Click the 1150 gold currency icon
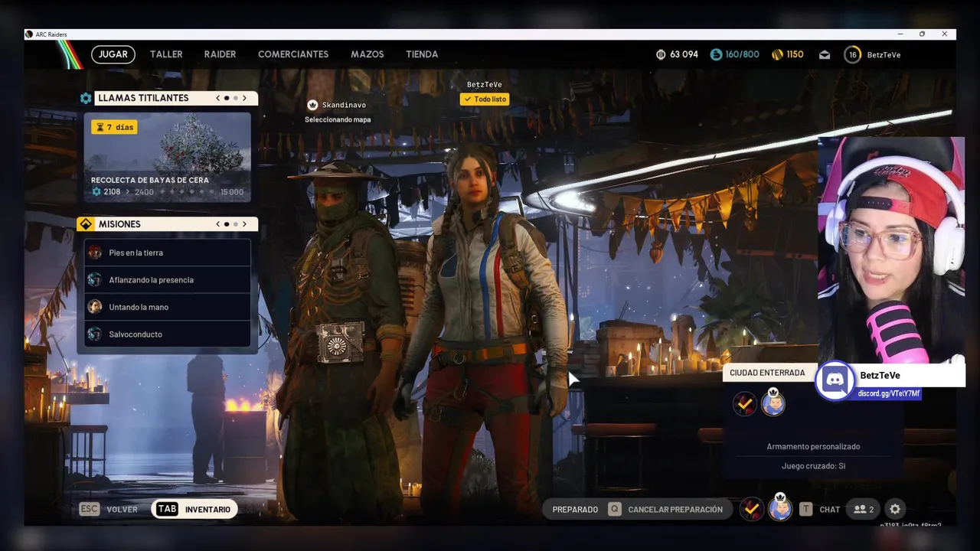 pyautogui.click(x=777, y=54)
